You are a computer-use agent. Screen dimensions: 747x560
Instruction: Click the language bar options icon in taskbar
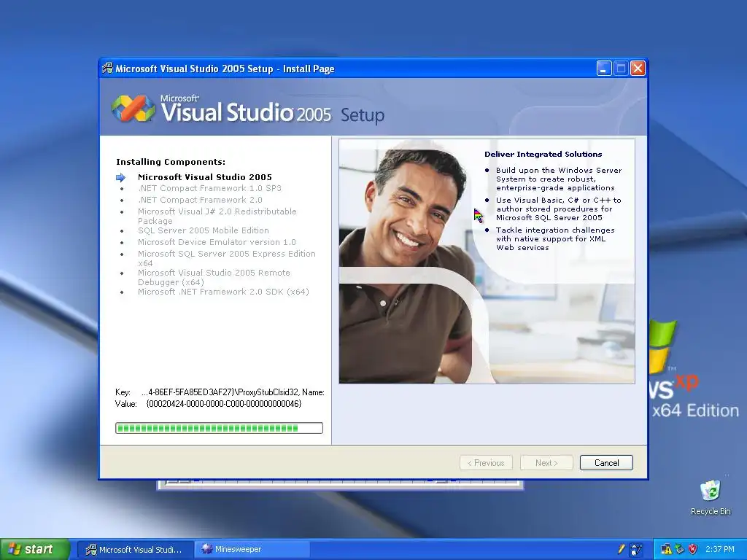click(x=635, y=550)
